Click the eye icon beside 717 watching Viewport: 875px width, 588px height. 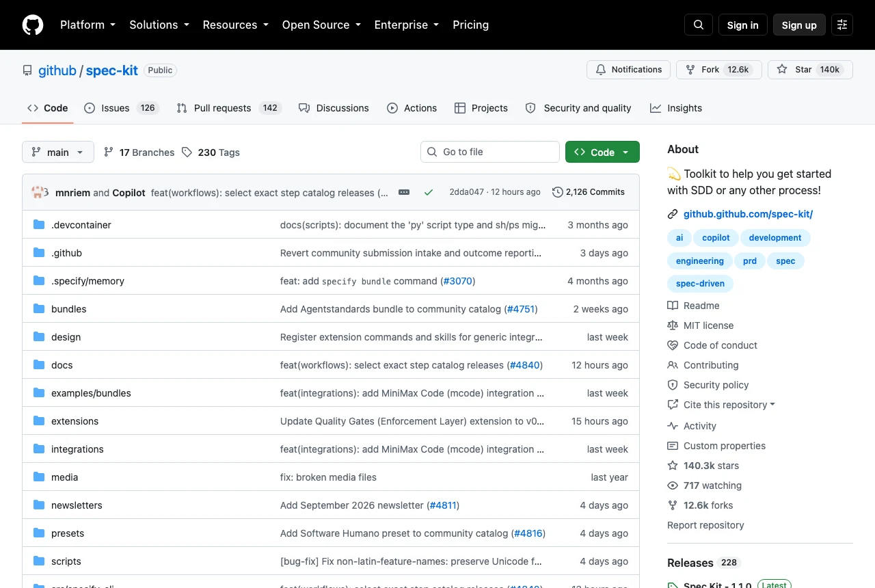(x=673, y=485)
